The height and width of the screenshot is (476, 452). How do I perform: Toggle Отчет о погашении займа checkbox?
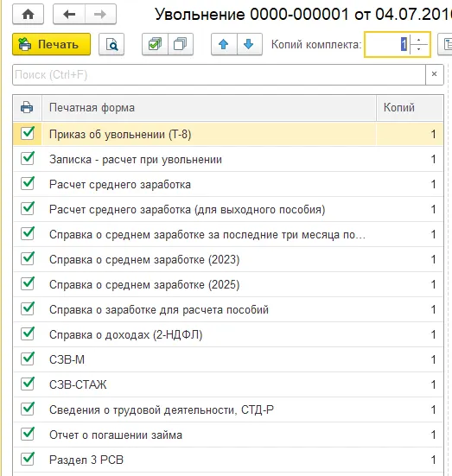click(x=28, y=434)
